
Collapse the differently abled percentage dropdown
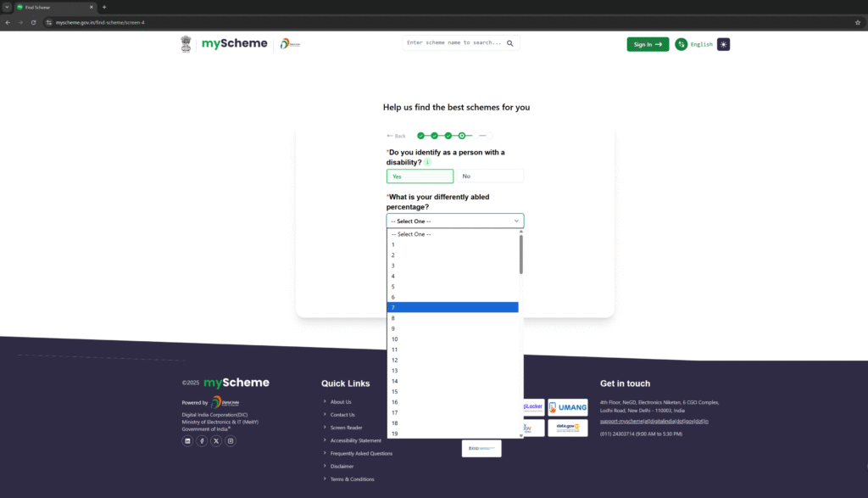[455, 221]
